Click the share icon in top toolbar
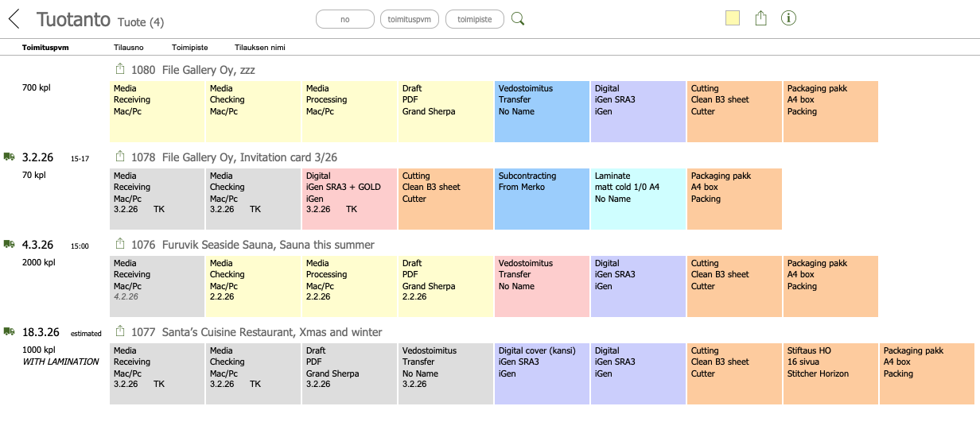Image resolution: width=980 pixels, height=441 pixels. click(760, 18)
